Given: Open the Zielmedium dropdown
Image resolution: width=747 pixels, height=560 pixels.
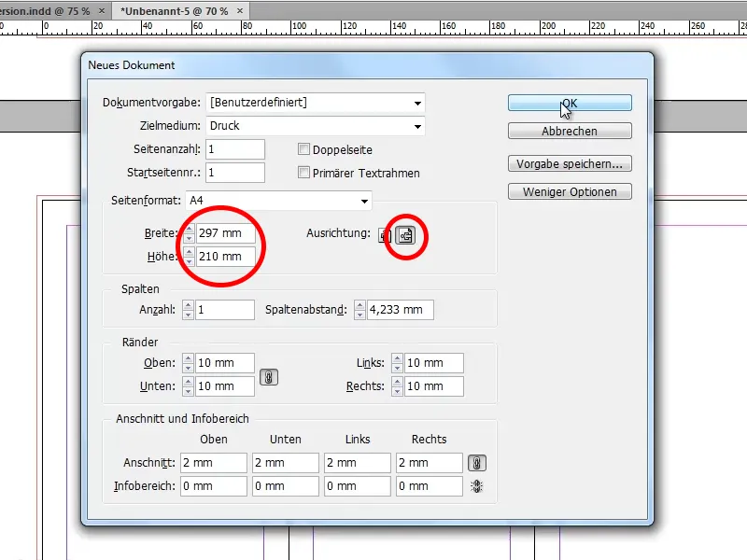Looking at the screenshot, I should tap(316, 126).
